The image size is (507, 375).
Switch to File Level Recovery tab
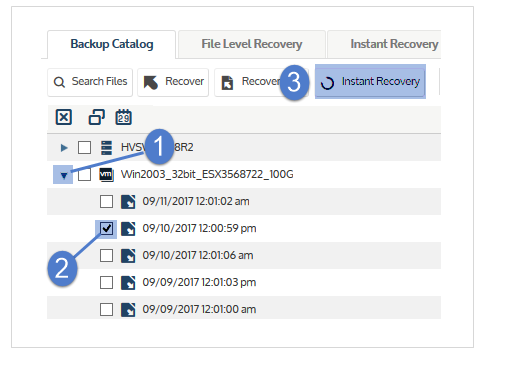click(252, 44)
